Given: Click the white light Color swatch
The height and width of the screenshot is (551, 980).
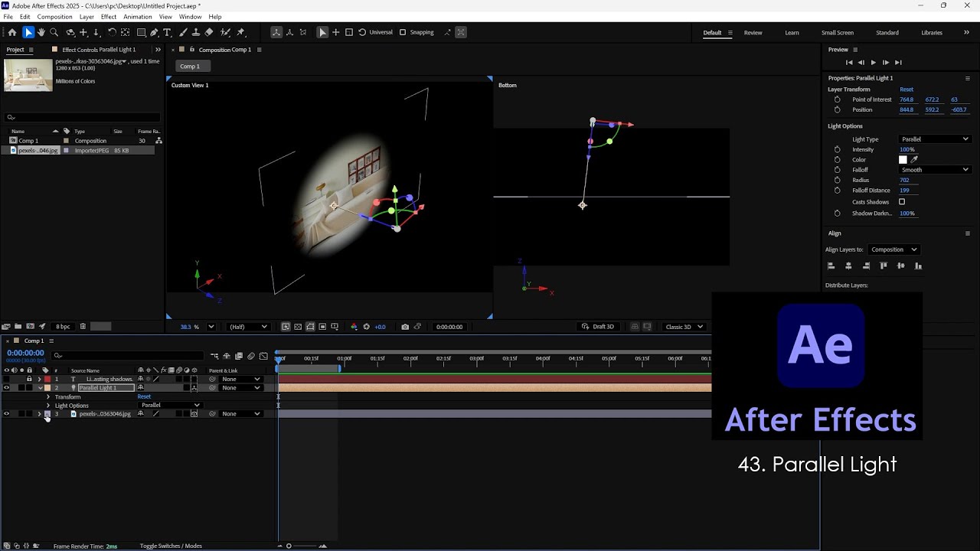Looking at the screenshot, I should coord(903,160).
